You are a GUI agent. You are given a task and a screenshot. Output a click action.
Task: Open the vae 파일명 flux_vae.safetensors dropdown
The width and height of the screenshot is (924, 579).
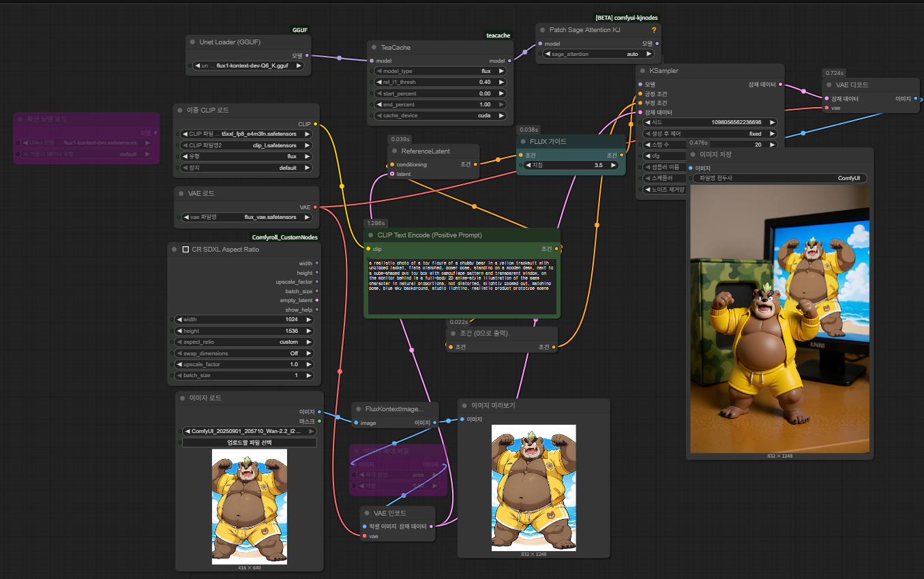coord(247,217)
